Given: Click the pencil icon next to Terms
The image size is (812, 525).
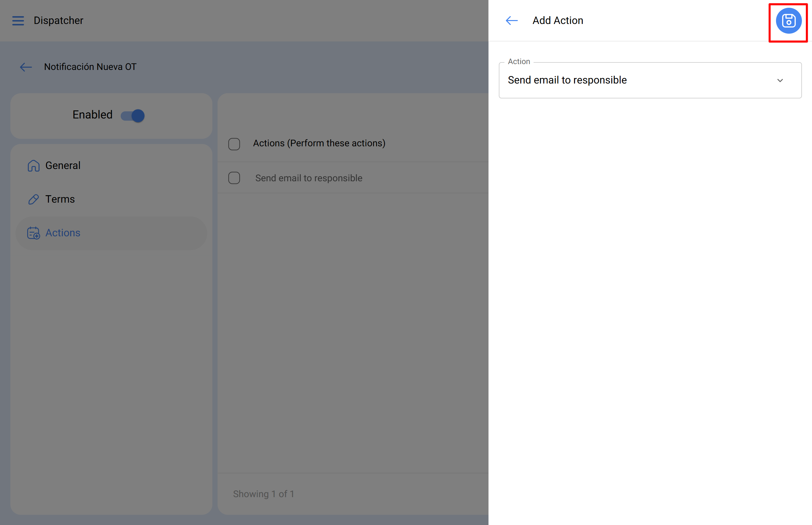Looking at the screenshot, I should pos(33,199).
